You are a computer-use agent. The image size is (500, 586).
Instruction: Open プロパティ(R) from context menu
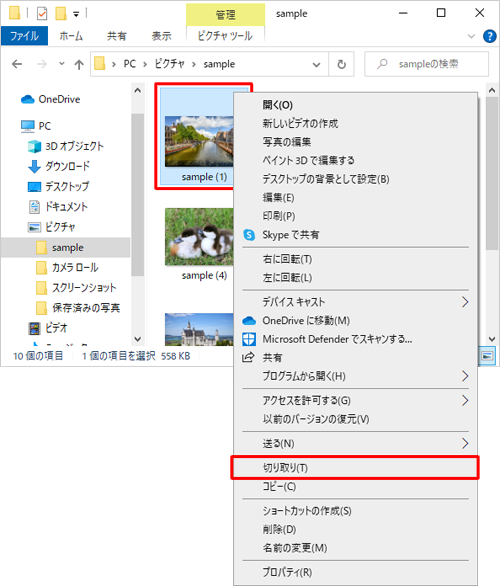[x=355, y=572]
